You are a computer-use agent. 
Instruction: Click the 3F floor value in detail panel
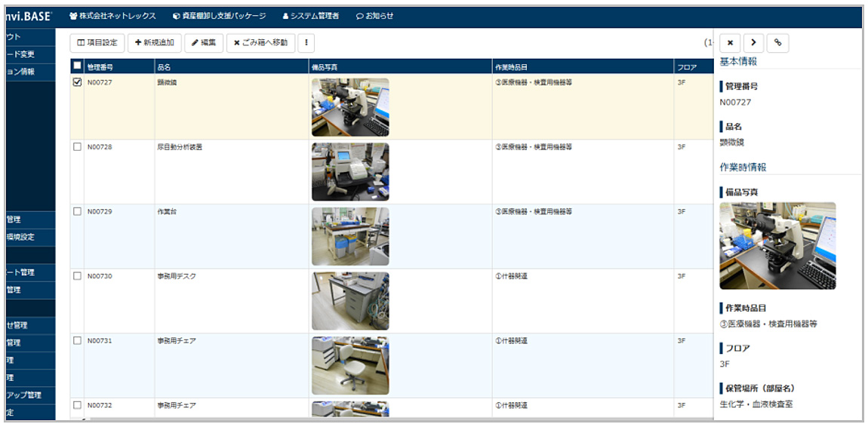point(725,364)
